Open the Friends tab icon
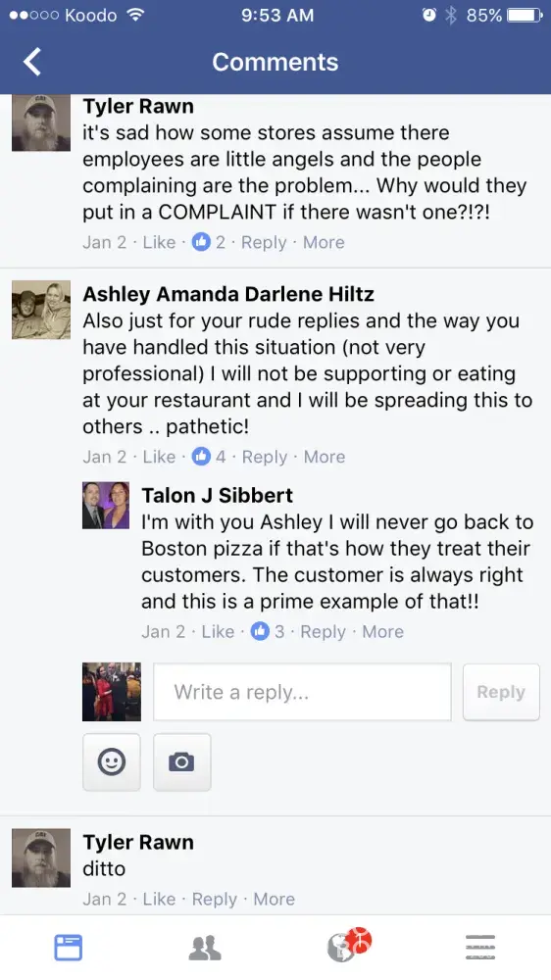551x980 pixels. point(205,948)
